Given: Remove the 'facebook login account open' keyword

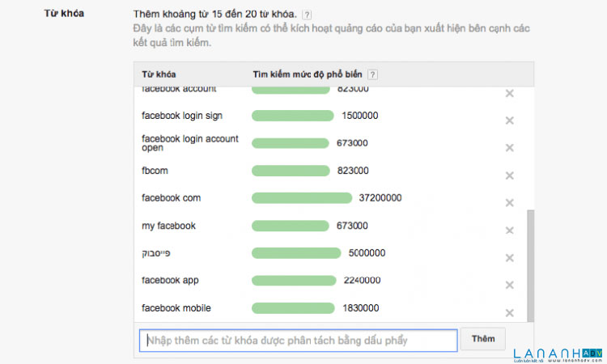Looking at the screenshot, I should [x=510, y=148].
